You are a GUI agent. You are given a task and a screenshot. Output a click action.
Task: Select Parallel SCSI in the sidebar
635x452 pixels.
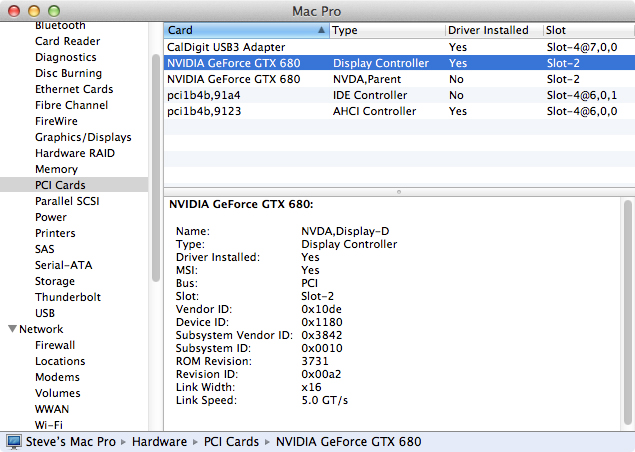click(67, 201)
